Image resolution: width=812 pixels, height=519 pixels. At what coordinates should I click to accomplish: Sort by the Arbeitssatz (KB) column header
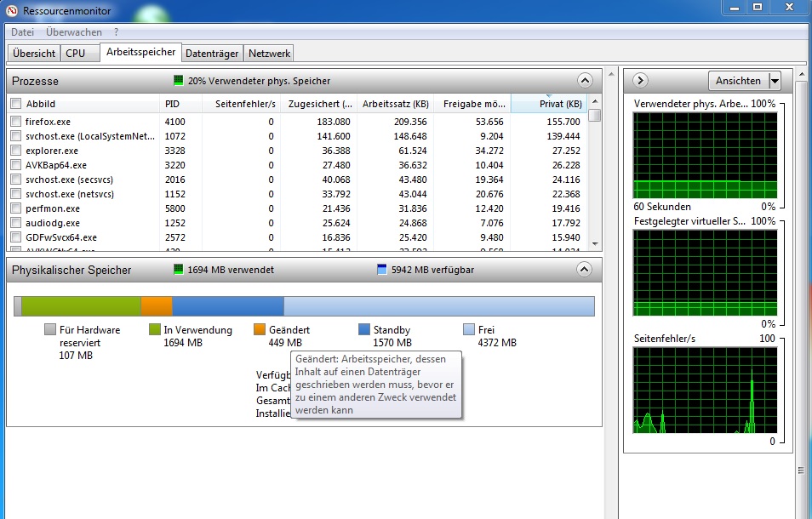click(396, 104)
